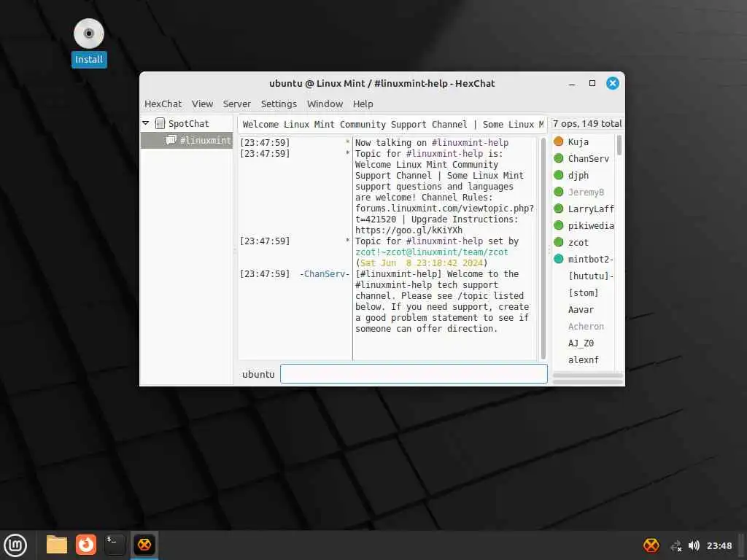Click the chat area vertical scrollbar
The image size is (747, 560).
[543, 248]
